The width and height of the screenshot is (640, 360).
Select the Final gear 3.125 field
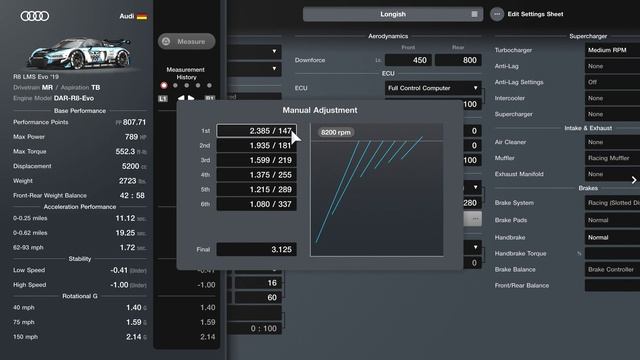tap(256, 249)
